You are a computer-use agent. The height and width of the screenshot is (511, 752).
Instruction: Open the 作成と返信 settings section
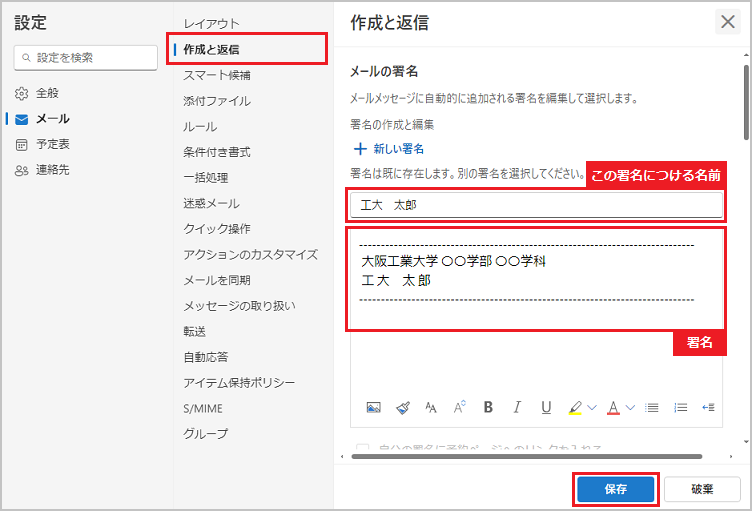(x=211, y=49)
